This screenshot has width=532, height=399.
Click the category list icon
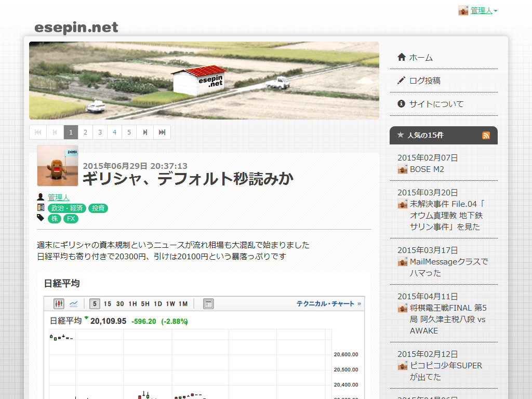click(x=41, y=207)
